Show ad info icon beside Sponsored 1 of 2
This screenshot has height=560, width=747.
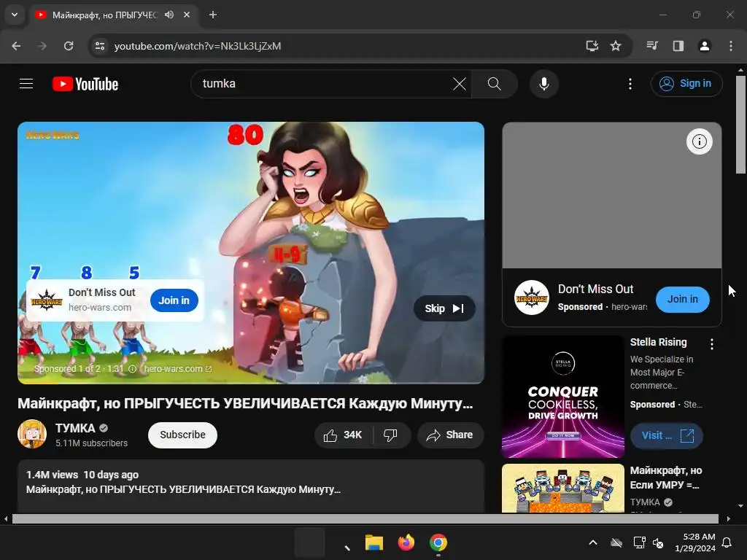133,368
